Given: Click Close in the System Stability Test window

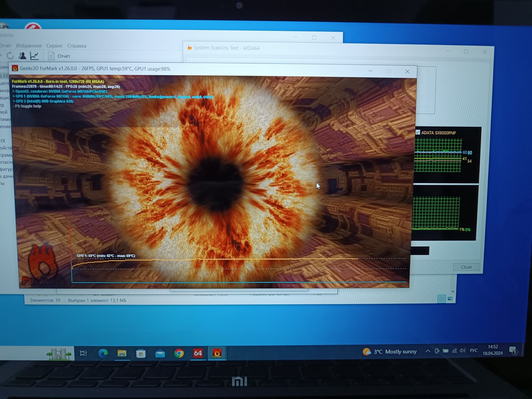Looking at the screenshot, I should 466,267.
